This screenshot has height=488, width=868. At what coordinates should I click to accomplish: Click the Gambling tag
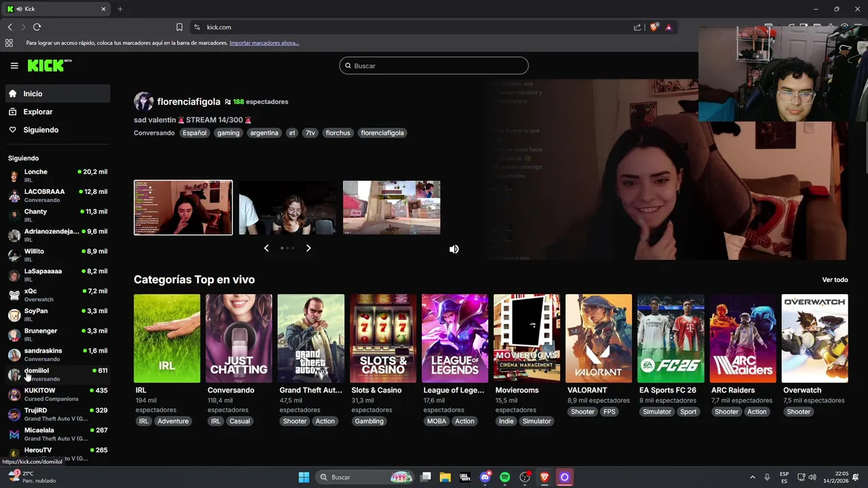(370, 421)
